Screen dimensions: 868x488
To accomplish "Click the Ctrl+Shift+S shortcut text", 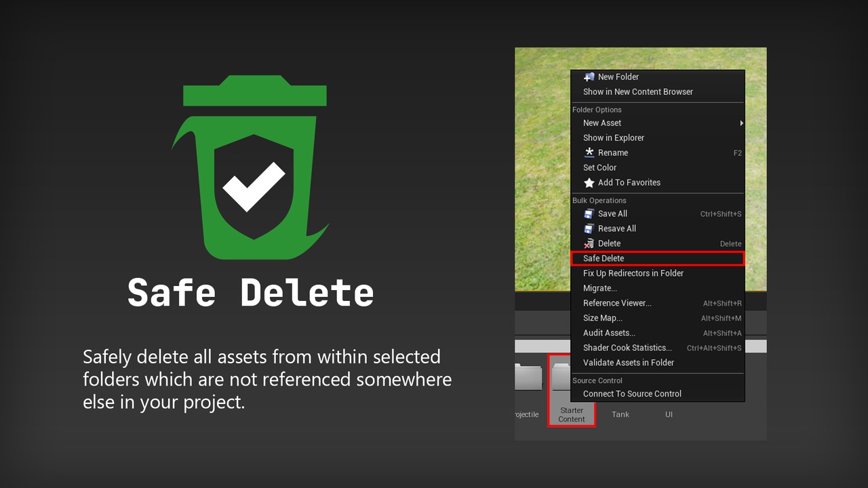I will click(x=721, y=214).
